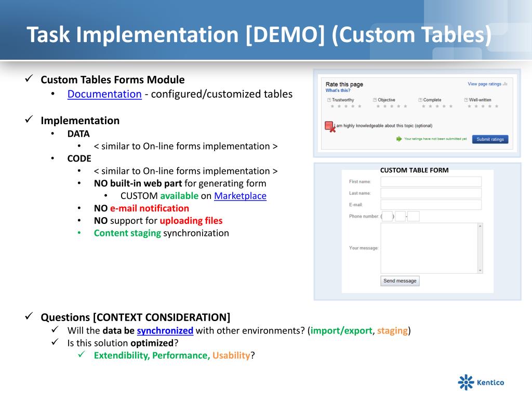Click the Objective help icon
Image resolution: width=532 pixels, height=399 pixels.
point(375,100)
